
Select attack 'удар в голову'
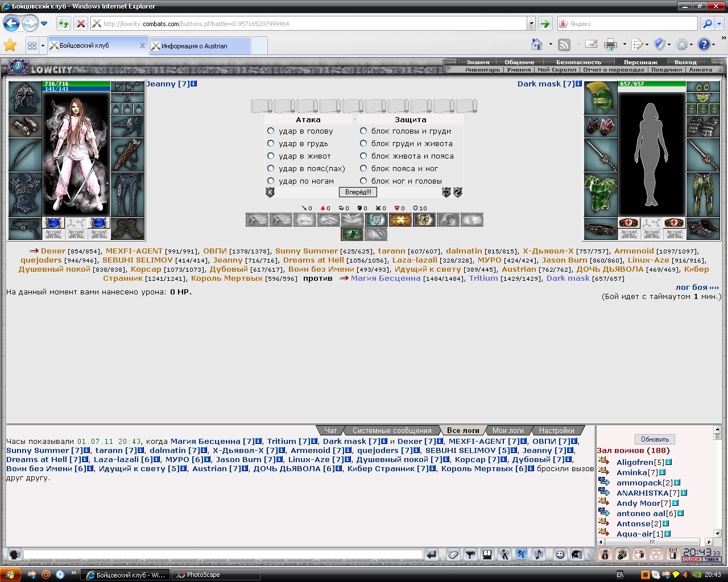[x=271, y=131]
